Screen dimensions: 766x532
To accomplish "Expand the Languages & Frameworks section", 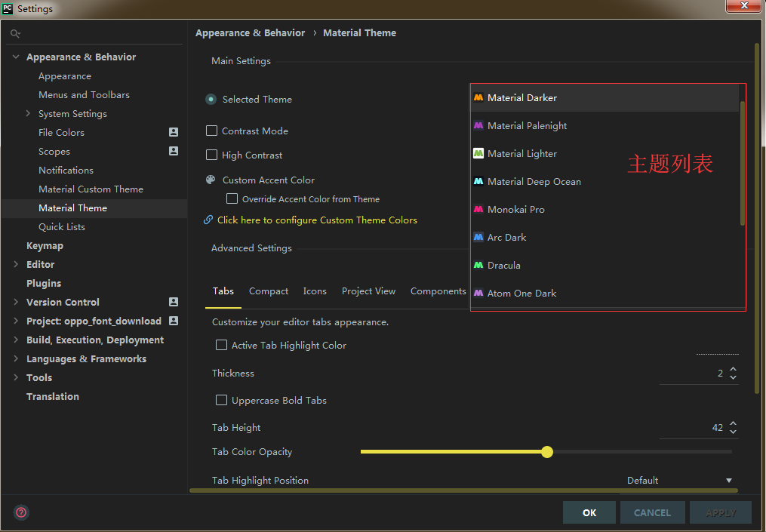I will coord(16,358).
